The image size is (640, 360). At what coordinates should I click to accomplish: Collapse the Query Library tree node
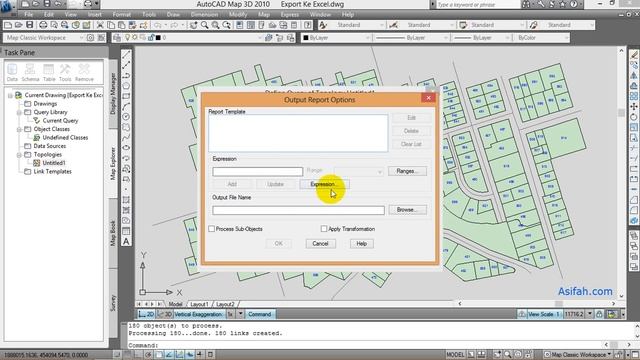pos(19,112)
